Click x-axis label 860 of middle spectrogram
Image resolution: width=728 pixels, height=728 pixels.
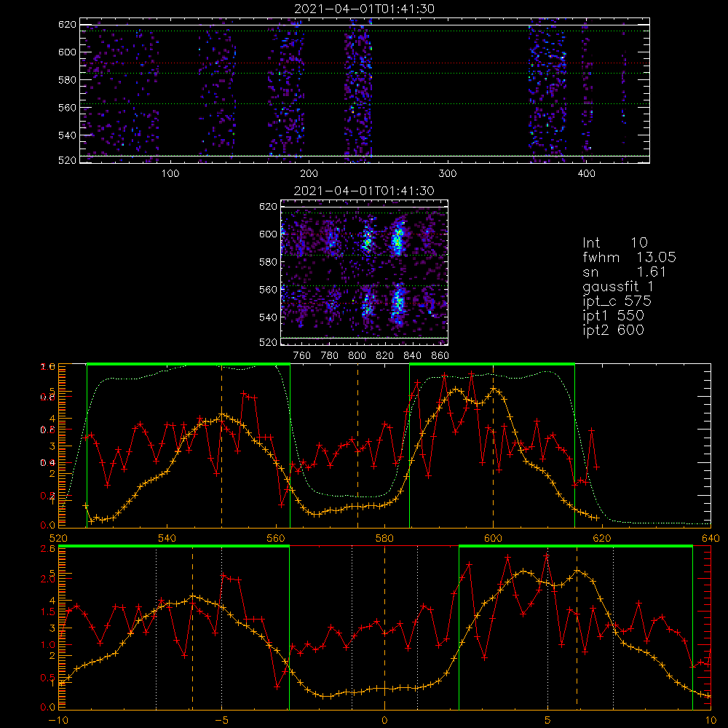(x=440, y=356)
